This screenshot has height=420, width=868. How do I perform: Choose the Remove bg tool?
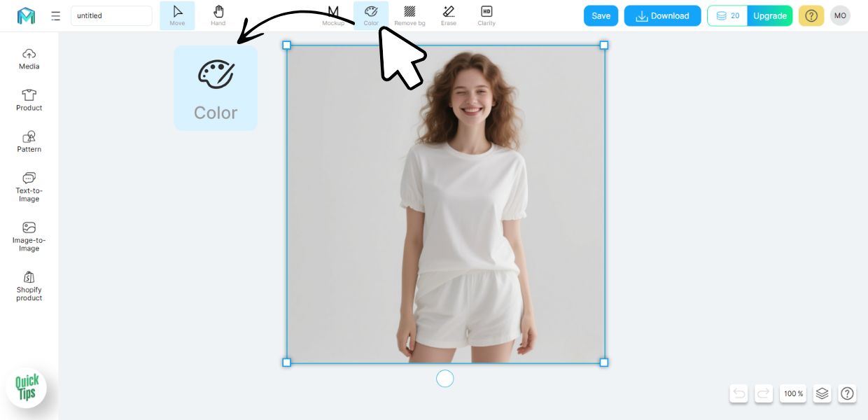pos(409,15)
